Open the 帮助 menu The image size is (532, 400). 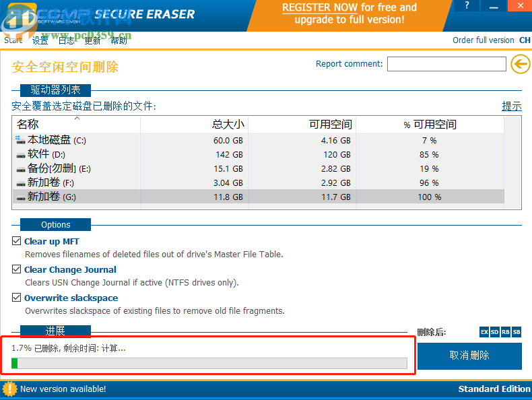119,40
